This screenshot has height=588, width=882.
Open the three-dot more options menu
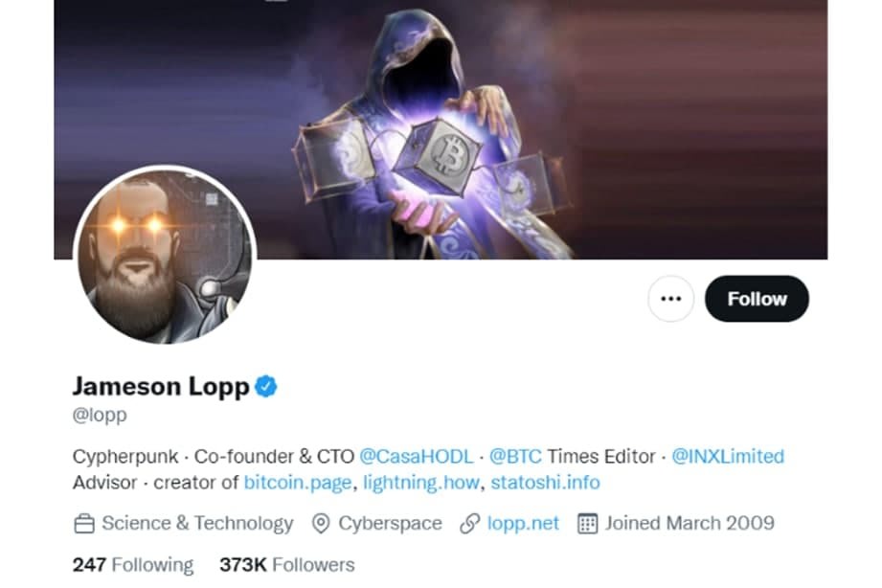tap(670, 299)
